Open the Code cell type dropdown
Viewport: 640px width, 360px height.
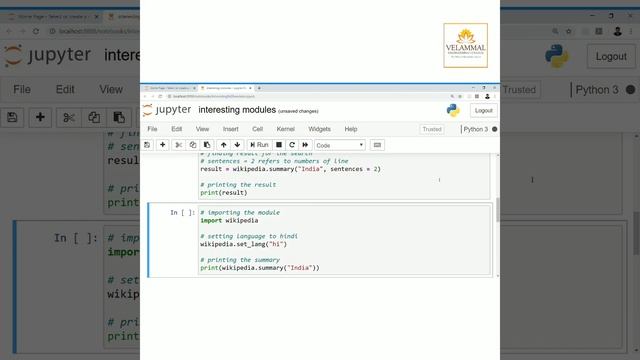coord(339,145)
